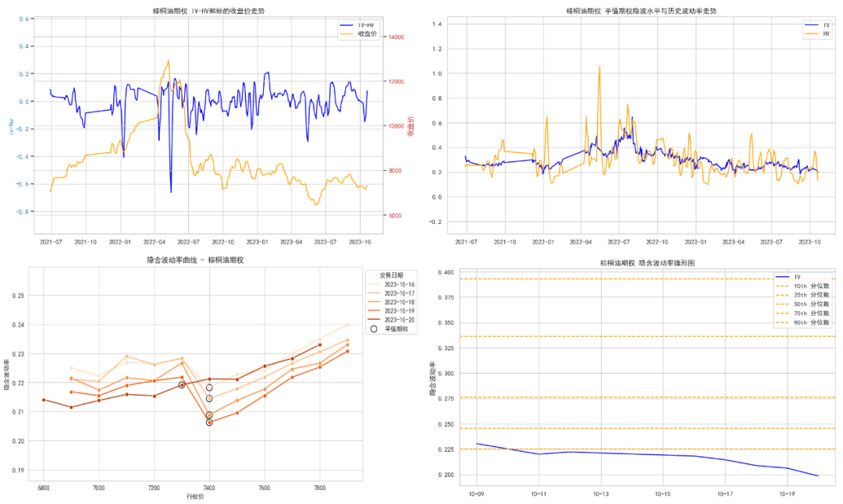Click the blue "iv-hv" left axis label
The width and height of the screenshot is (843, 504).
coord(11,127)
